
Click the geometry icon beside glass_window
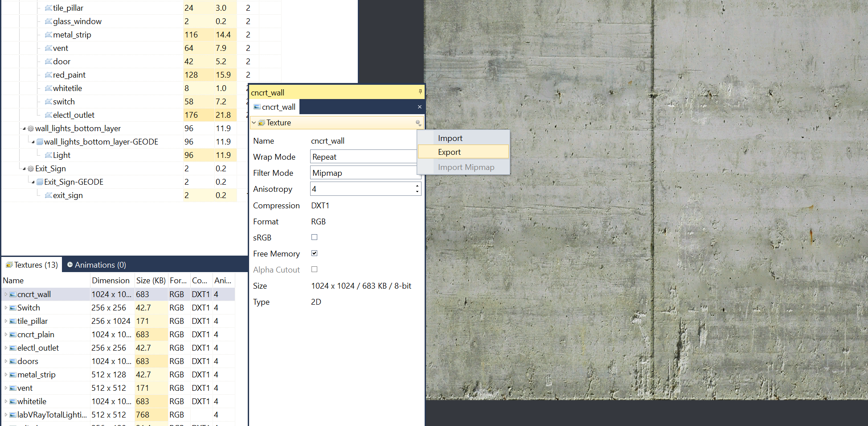(x=49, y=21)
